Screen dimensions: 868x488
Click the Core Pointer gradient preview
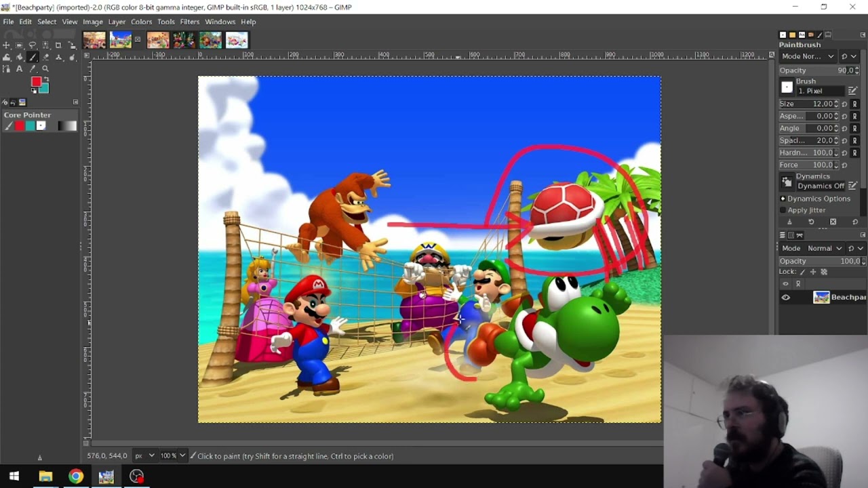point(67,126)
